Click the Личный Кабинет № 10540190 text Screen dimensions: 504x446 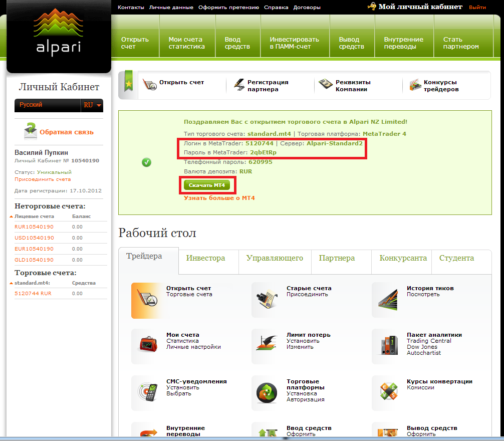coord(57,161)
